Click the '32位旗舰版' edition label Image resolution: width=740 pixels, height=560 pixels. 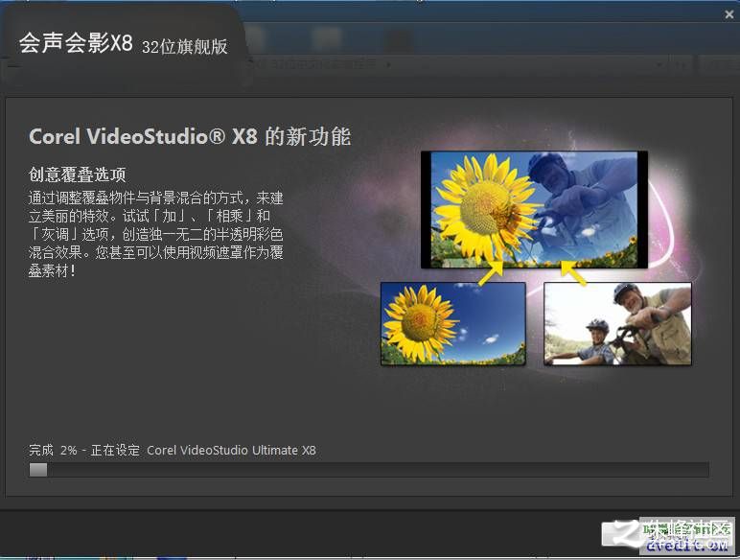click(x=185, y=46)
